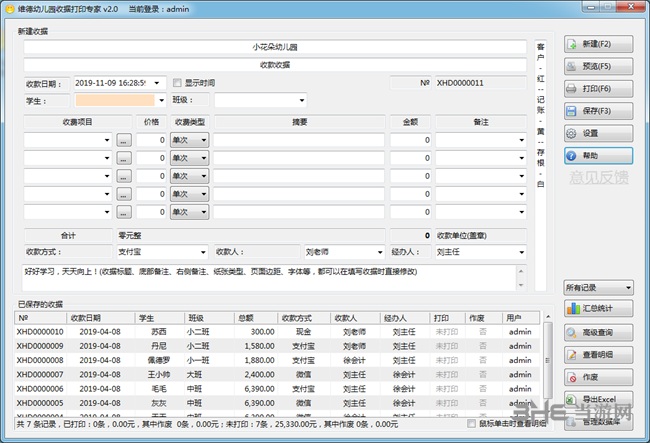This screenshot has width=650, height=443.
Task: Click the 收款收据 subtitle field
Action: pyautogui.click(x=275, y=65)
